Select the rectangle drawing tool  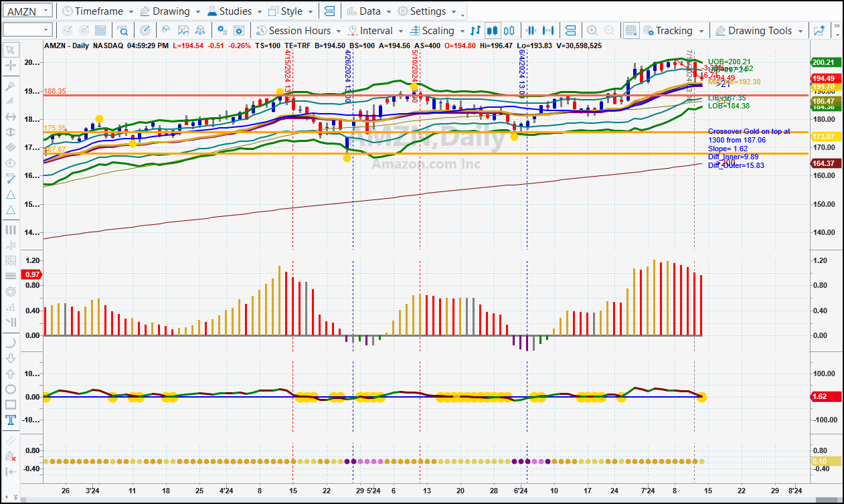click(x=10, y=404)
